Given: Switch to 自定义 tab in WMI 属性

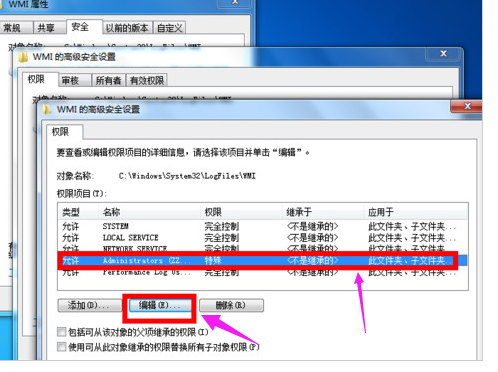Looking at the screenshot, I should pos(170,28).
